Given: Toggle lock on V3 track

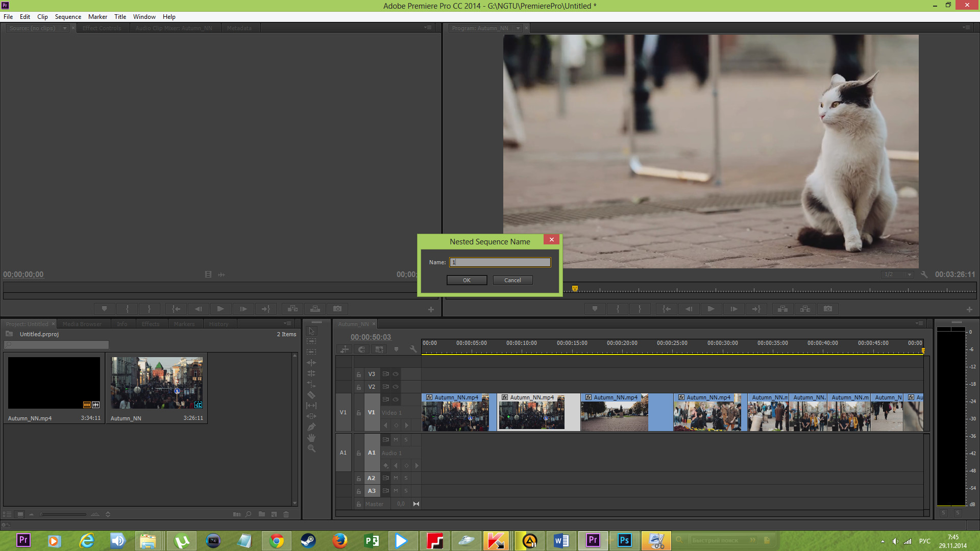Looking at the screenshot, I should (x=359, y=374).
